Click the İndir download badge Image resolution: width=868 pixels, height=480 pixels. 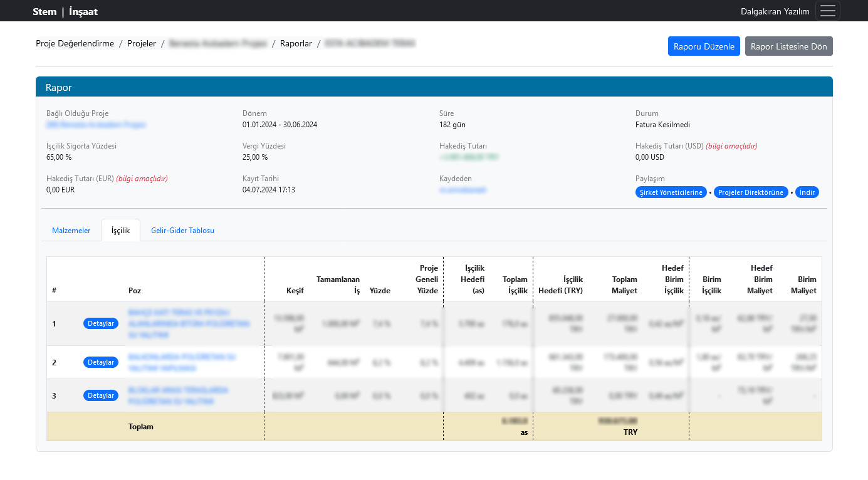807,192
